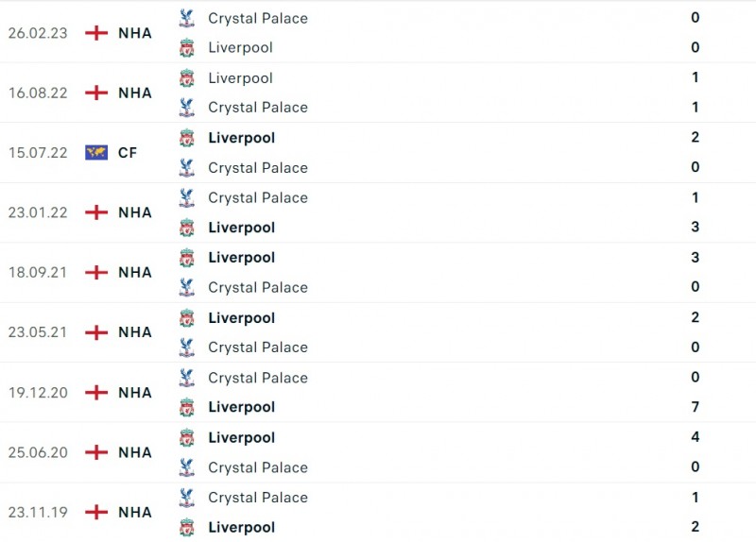Click NHA league label for 26.02.23
The image size is (756, 542).
click(x=135, y=32)
